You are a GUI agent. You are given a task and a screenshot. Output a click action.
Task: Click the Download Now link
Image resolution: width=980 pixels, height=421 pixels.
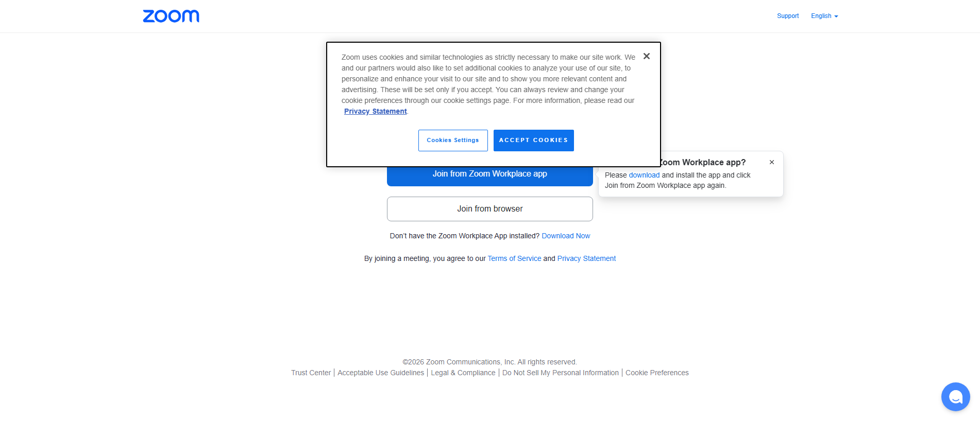tap(566, 236)
